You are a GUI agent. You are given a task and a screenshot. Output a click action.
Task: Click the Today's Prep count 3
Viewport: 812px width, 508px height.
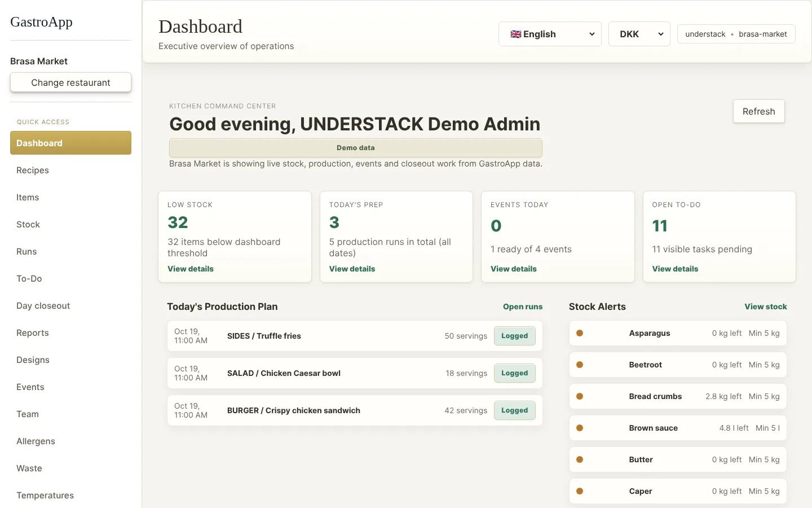pyautogui.click(x=334, y=222)
